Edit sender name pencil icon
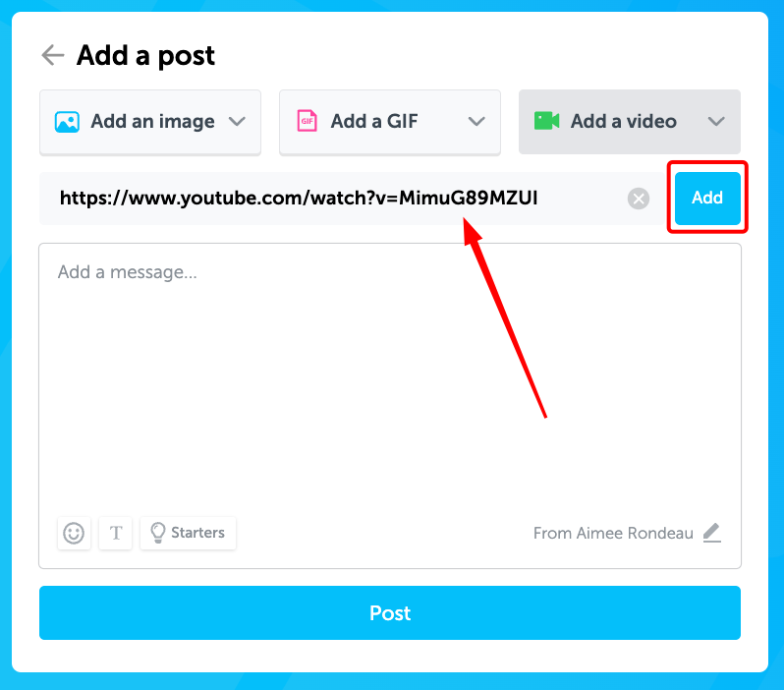Image resolution: width=784 pixels, height=690 pixels. click(712, 533)
